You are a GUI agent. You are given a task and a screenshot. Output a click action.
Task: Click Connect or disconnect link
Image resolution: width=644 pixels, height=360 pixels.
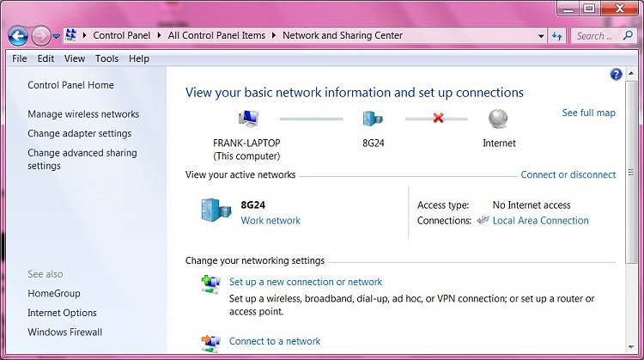(568, 174)
